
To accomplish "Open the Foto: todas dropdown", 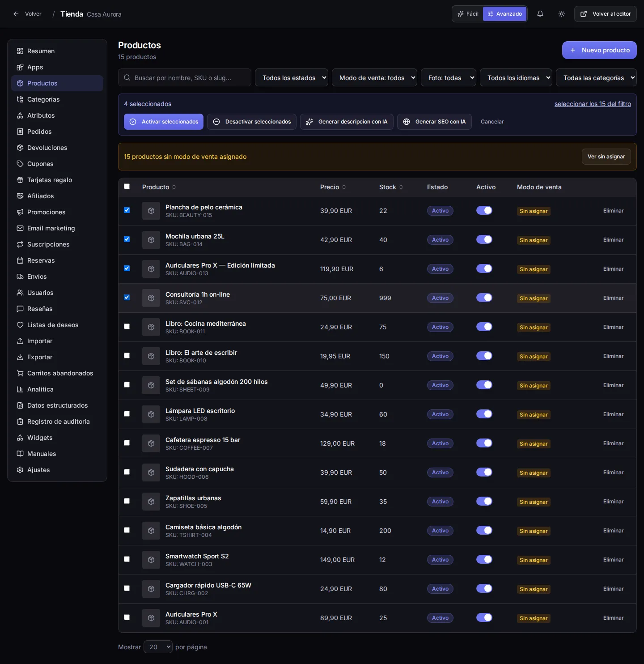I will tap(449, 77).
